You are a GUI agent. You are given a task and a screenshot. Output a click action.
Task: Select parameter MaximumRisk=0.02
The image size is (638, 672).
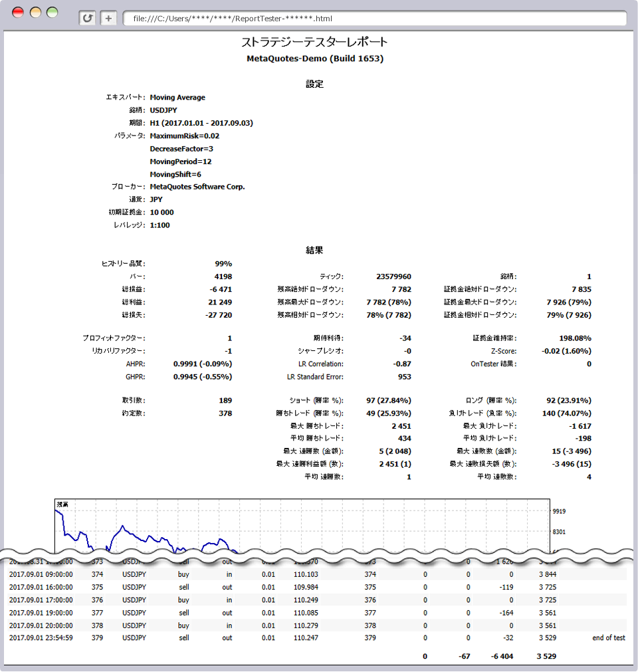tap(185, 136)
